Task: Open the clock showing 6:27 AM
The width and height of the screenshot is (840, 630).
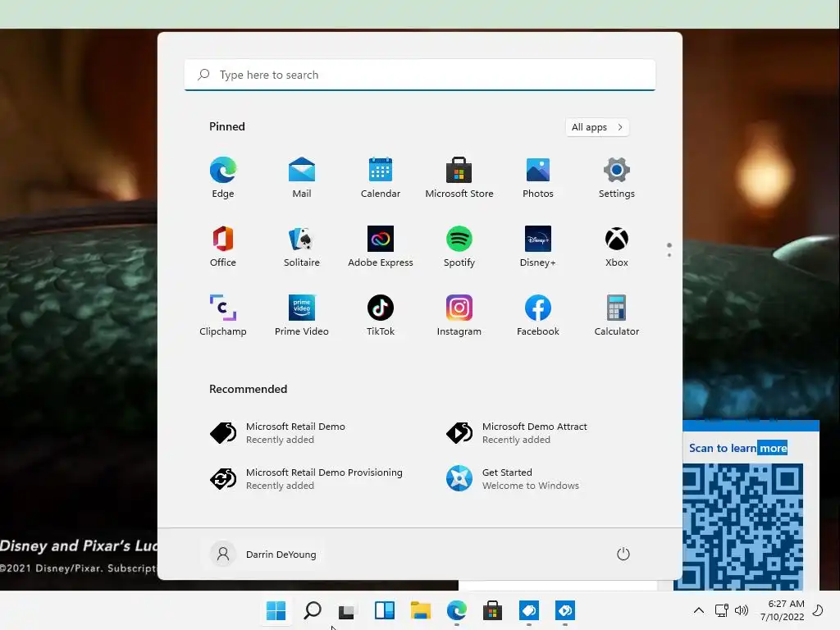Action: [782, 610]
